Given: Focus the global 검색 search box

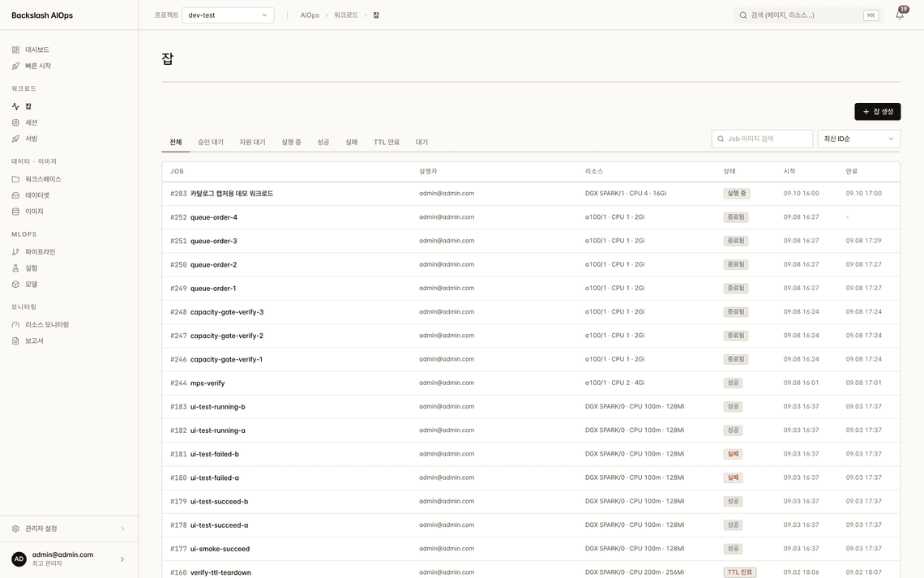Looking at the screenshot, I should pos(807,15).
